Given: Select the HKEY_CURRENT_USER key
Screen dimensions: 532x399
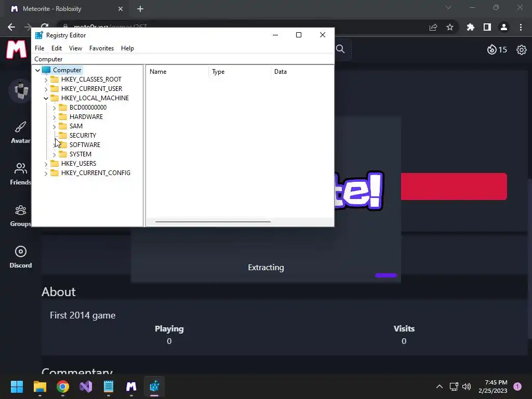Looking at the screenshot, I should pyautogui.click(x=91, y=88).
